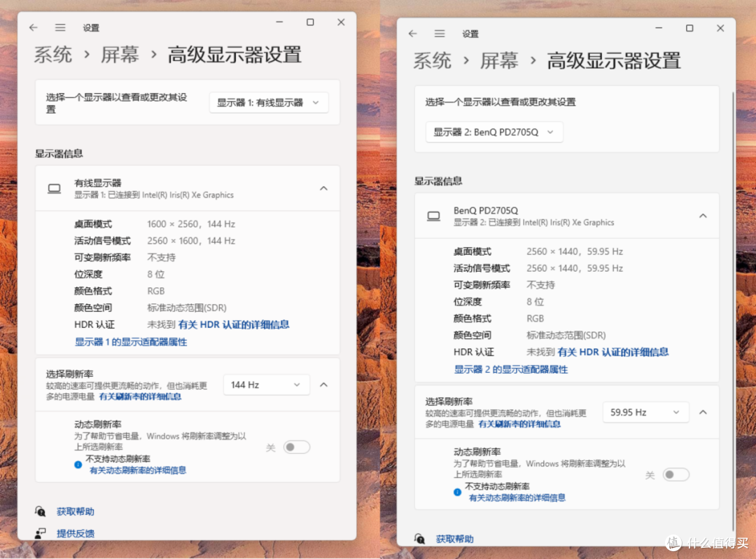Click info icon next to 不支持动态刷新率 in left window
Viewport: 756px width, 559px height.
(78, 464)
